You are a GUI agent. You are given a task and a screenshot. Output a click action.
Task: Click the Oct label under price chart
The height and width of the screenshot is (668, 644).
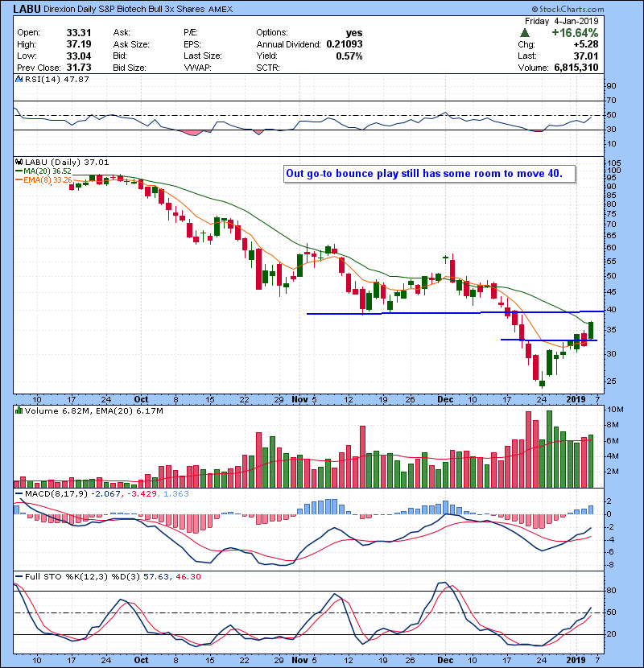(x=141, y=400)
